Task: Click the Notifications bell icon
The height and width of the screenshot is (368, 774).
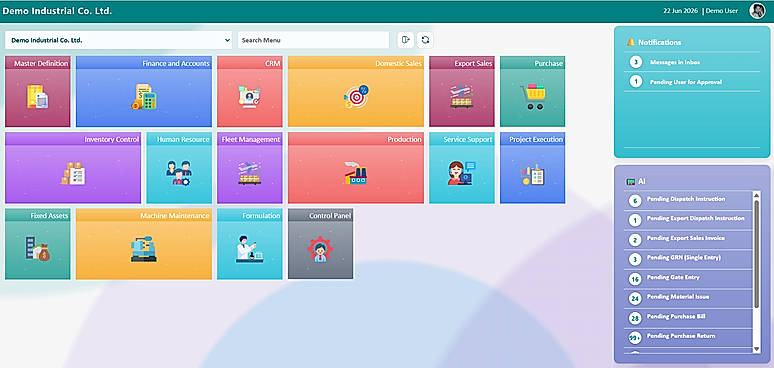Action: 631,42
